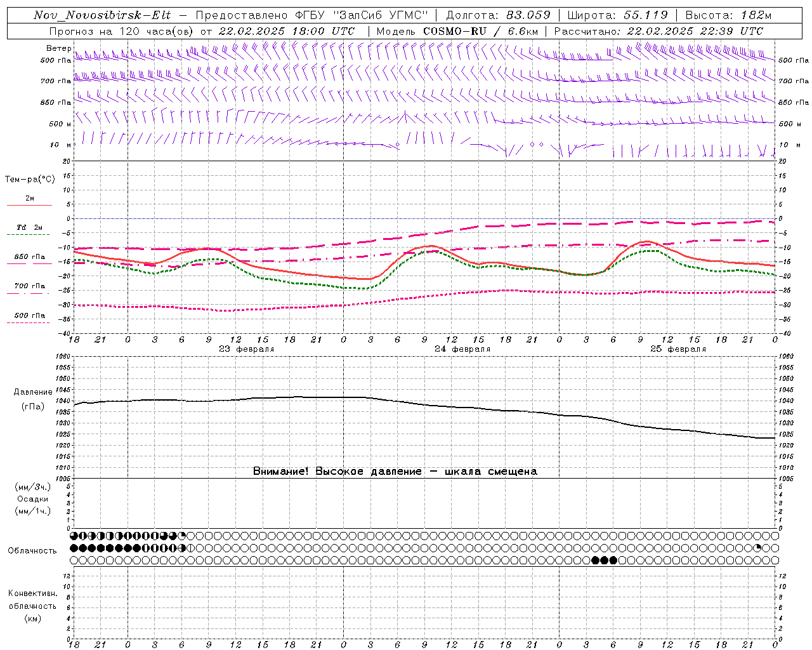This screenshot has width=812, height=650.
Task: Click the 'Ветер' wind section label
Action: [x=58, y=48]
